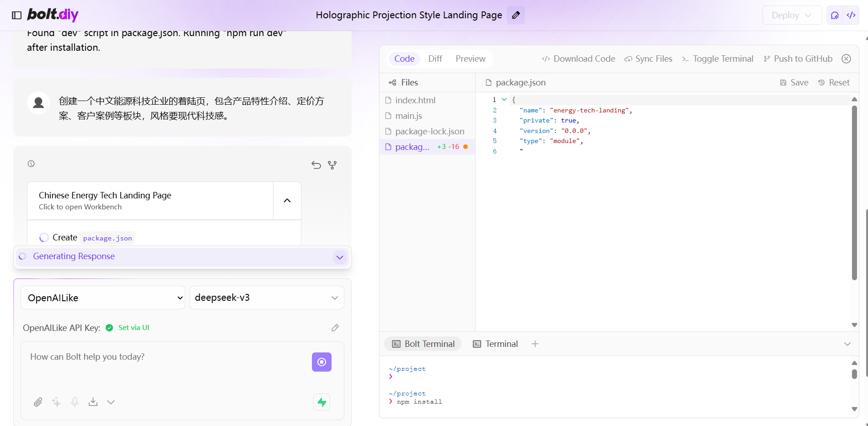Click the green lightning bolt icon
The height and width of the screenshot is (426, 868).
click(x=322, y=402)
